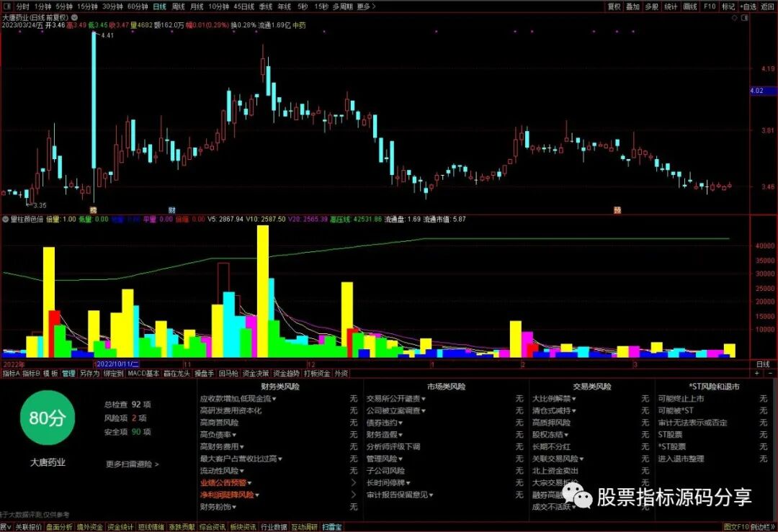Expand 交易所公开谴责 risk item
This screenshot has height=532, width=778.
(396, 399)
